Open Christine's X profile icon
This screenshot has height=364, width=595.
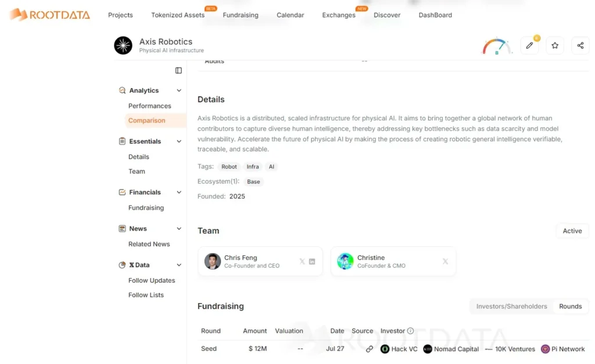445,262
